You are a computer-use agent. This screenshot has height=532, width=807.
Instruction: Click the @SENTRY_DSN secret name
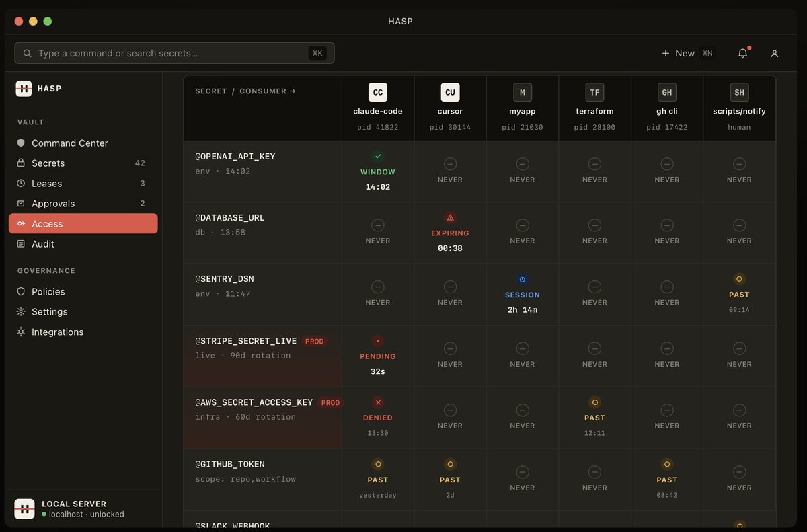coord(225,278)
